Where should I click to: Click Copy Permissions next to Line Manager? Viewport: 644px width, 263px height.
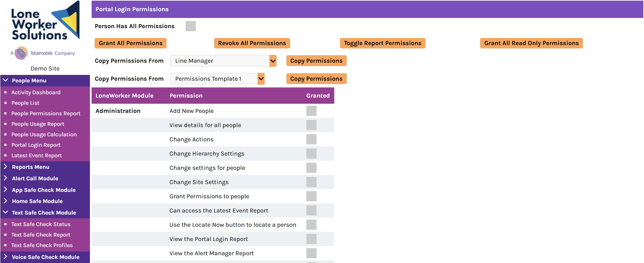click(x=317, y=61)
